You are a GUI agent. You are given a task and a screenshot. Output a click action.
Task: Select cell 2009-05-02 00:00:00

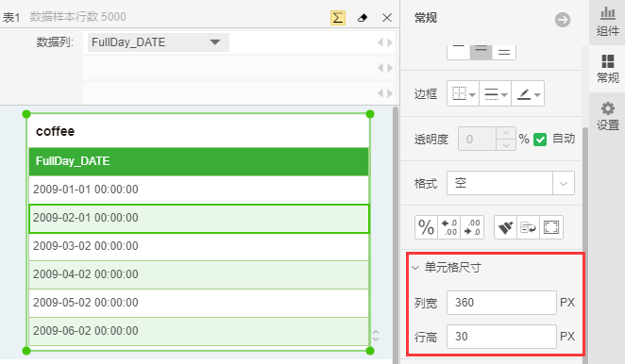point(198,303)
